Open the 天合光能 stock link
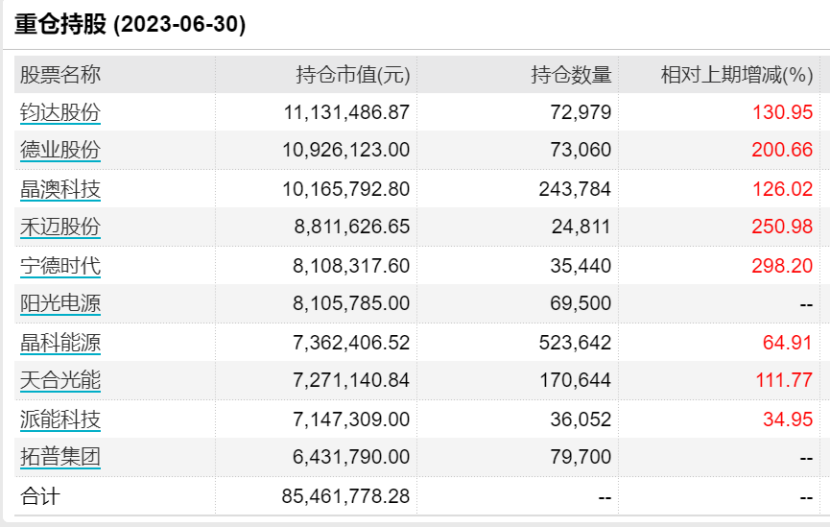 tap(60, 381)
